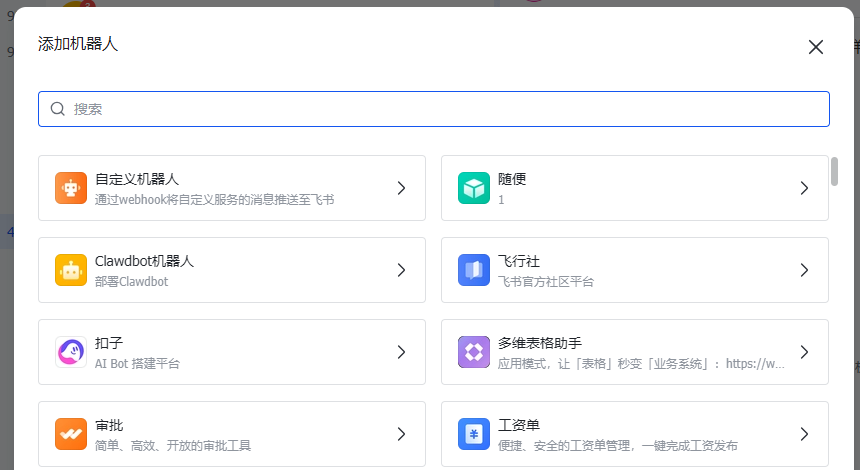The width and height of the screenshot is (860, 470).
Task: Focus the 搜索 input field
Action: click(x=440, y=109)
